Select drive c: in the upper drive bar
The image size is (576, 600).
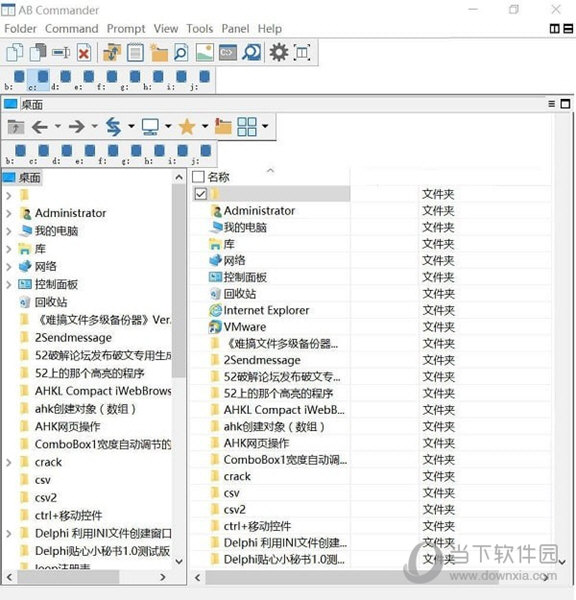pos(38,80)
